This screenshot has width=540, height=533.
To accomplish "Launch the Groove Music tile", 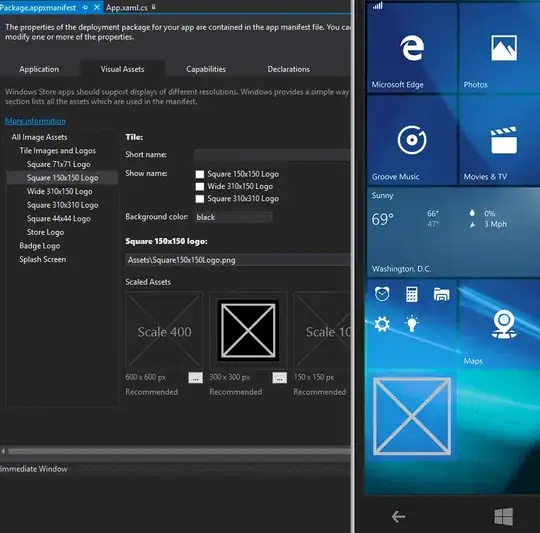I will click(412, 140).
